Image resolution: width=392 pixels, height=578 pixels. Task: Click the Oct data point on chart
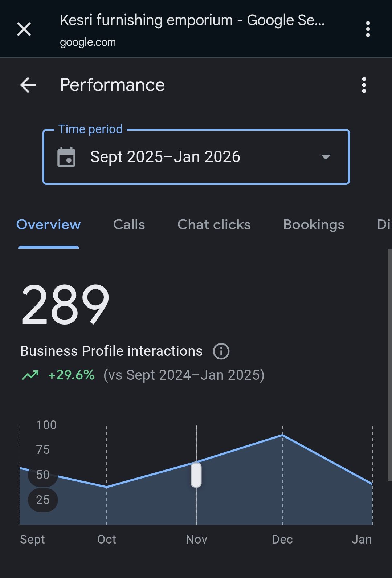point(107,487)
